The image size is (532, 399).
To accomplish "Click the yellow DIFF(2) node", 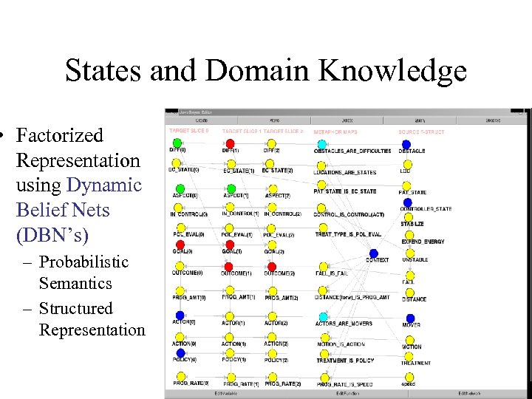I will point(271,144).
